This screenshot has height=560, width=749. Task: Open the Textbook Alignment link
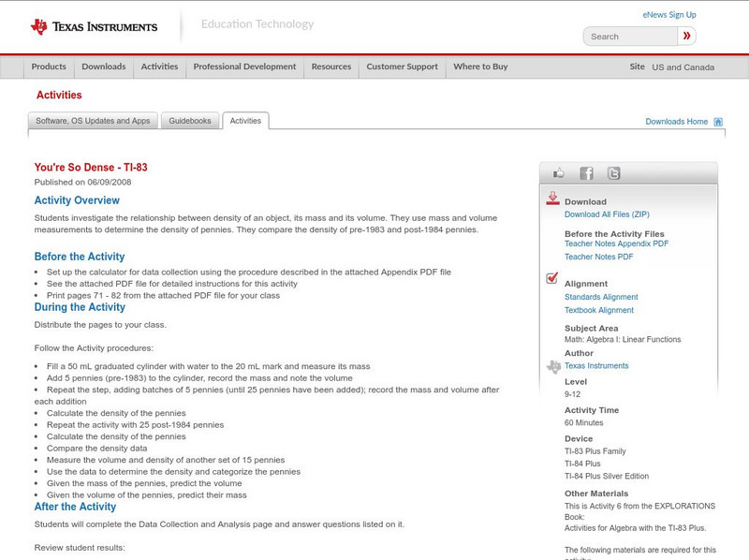pos(599,310)
